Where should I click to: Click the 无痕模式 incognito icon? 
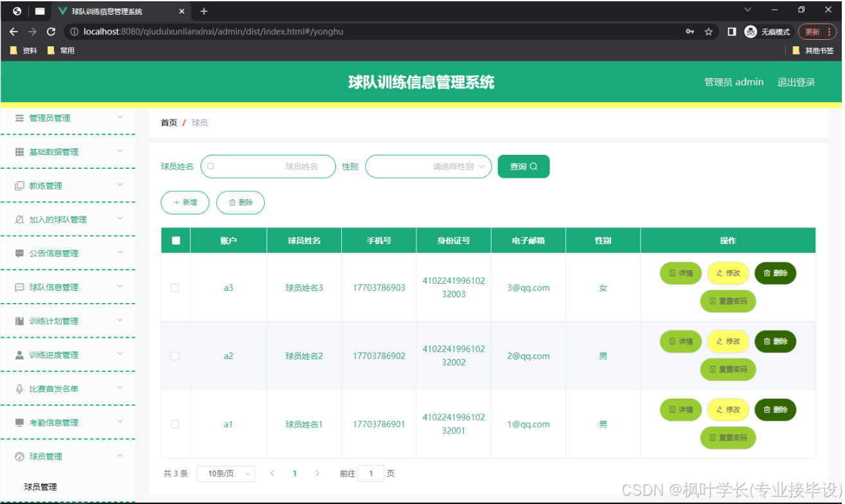click(751, 31)
